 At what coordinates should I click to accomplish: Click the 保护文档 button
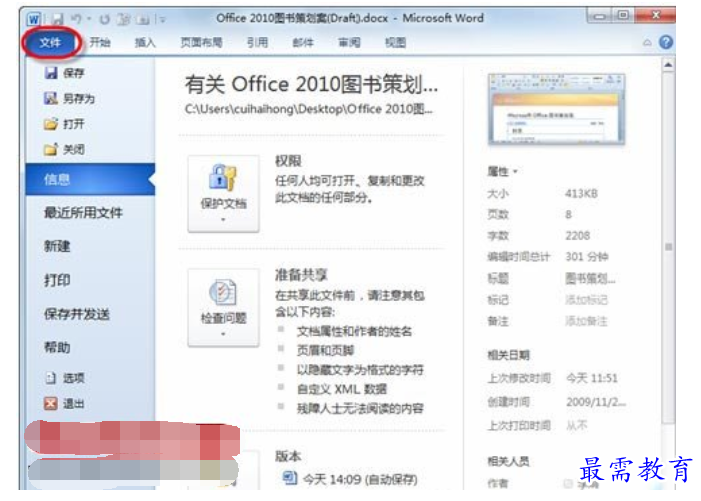224,194
